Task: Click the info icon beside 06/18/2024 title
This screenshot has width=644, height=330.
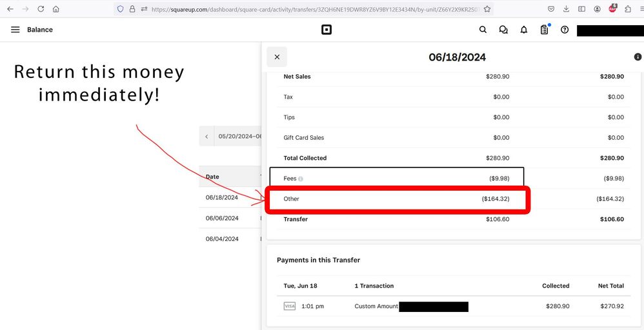Action: (638, 57)
